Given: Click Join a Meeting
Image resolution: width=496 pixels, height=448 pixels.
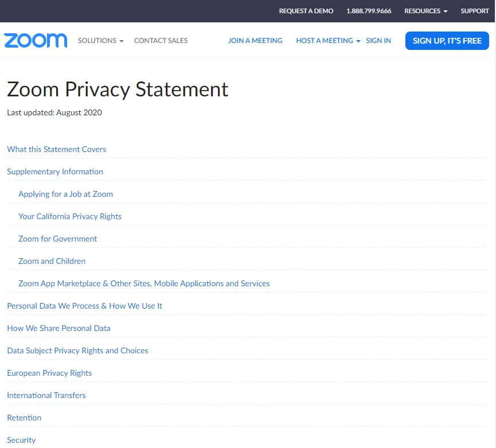Looking at the screenshot, I should click(255, 41).
